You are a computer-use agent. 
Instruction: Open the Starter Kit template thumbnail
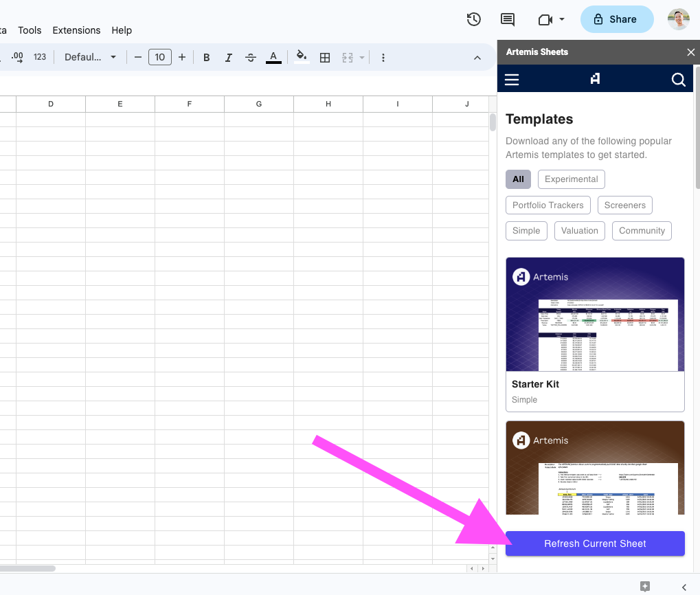click(595, 314)
